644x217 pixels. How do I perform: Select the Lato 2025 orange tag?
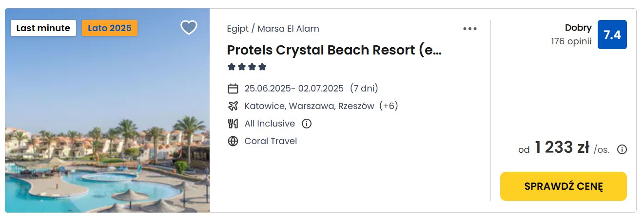(110, 28)
